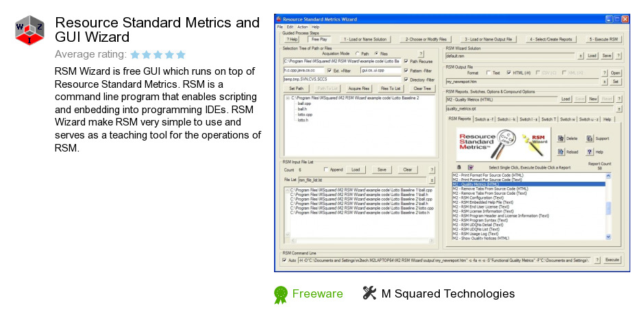Click the ± button next to quality_metrics.rpt
Viewport: 644px width, 325px height.
[x=619, y=109]
